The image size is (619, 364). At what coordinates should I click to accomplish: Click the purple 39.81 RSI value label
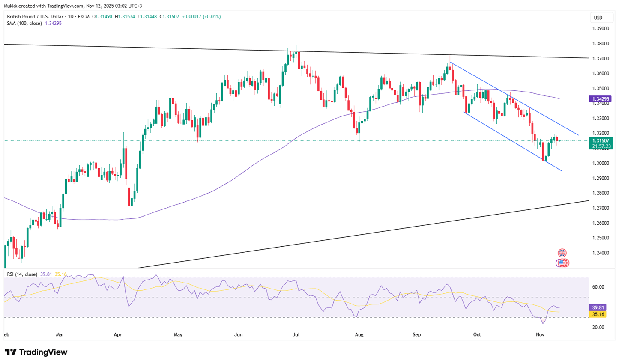pyautogui.click(x=598, y=307)
